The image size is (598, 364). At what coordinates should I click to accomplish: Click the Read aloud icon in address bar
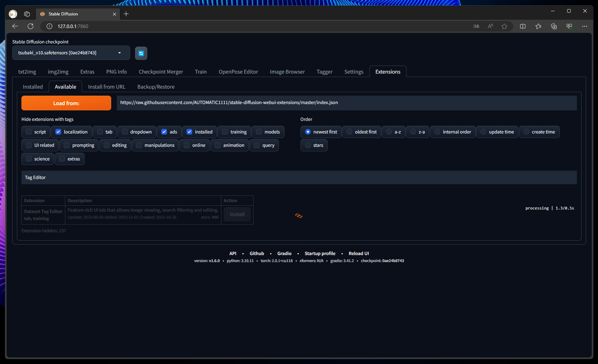490,26
